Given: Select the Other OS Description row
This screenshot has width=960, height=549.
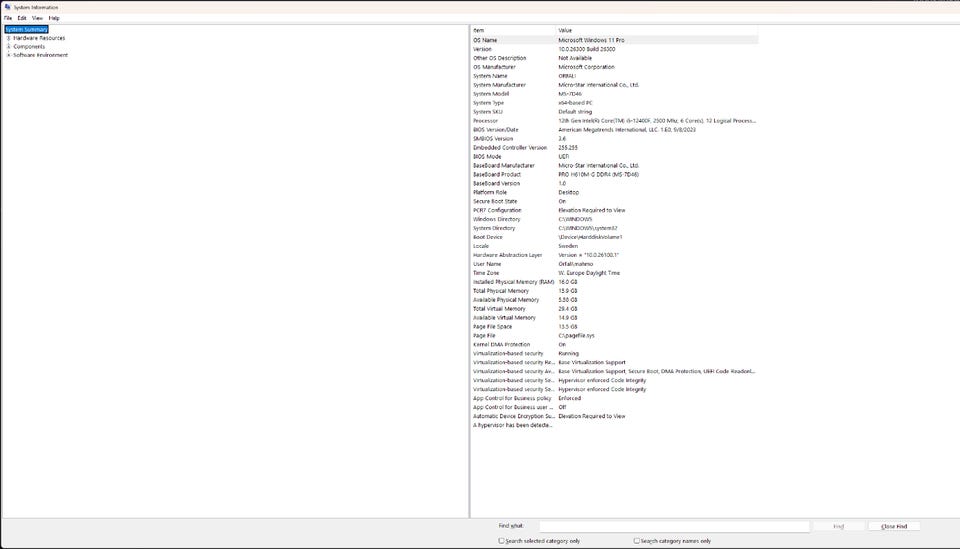Looking at the screenshot, I should pyautogui.click(x=615, y=58).
